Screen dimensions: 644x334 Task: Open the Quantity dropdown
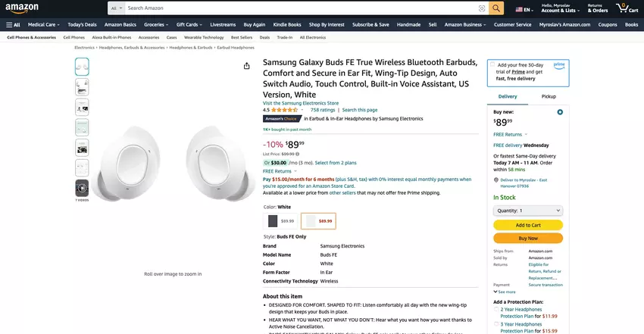click(x=527, y=211)
